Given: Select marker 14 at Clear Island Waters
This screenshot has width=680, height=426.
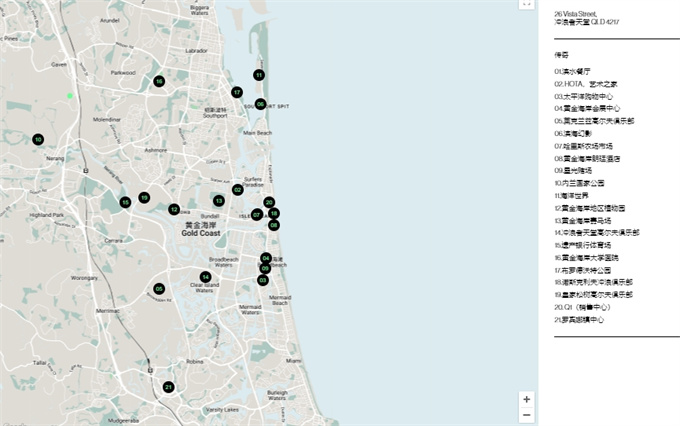Looking at the screenshot, I should coord(205,277).
